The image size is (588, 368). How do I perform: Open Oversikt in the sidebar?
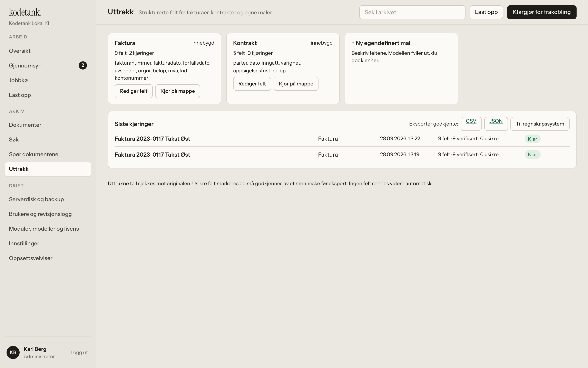[x=48, y=51]
